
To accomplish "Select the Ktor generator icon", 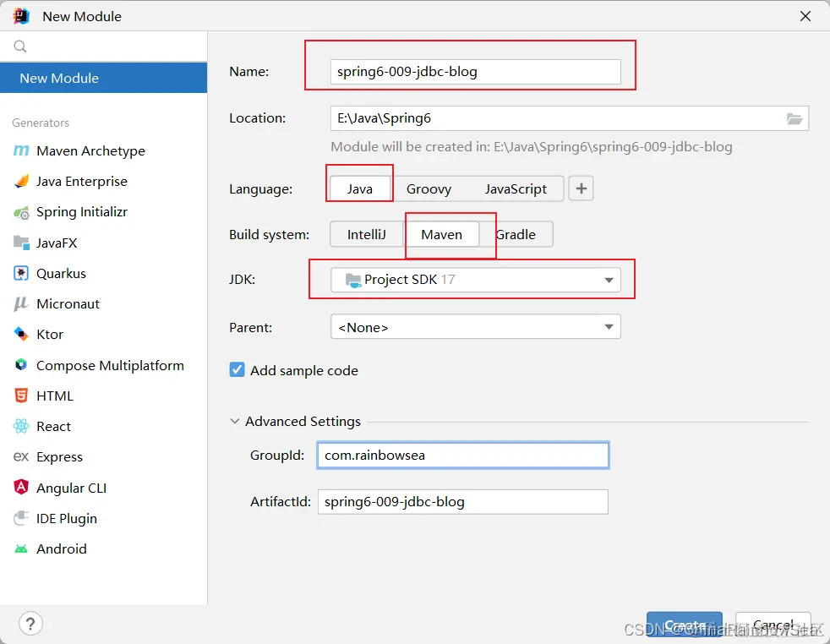I will click(21, 334).
